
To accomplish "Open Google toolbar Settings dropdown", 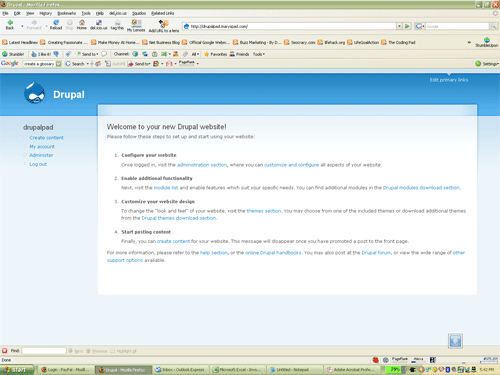I will coord(487,64).
